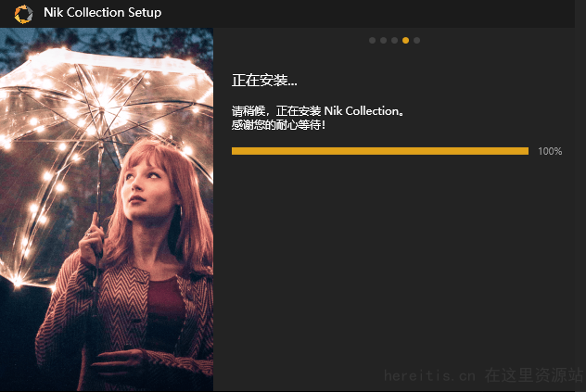The image size is (586, 392).
Task: Select the first step indicator dot
Action: pos(372,41)
